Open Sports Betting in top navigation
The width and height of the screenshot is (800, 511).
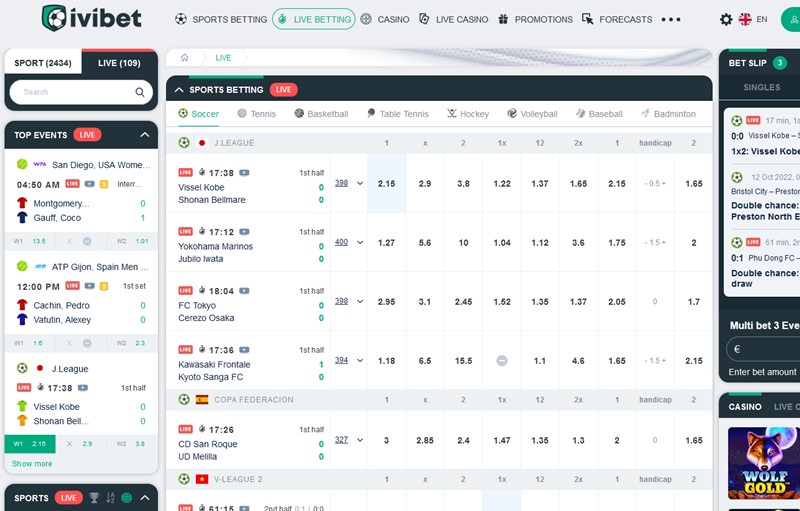(x=221, y=19)
